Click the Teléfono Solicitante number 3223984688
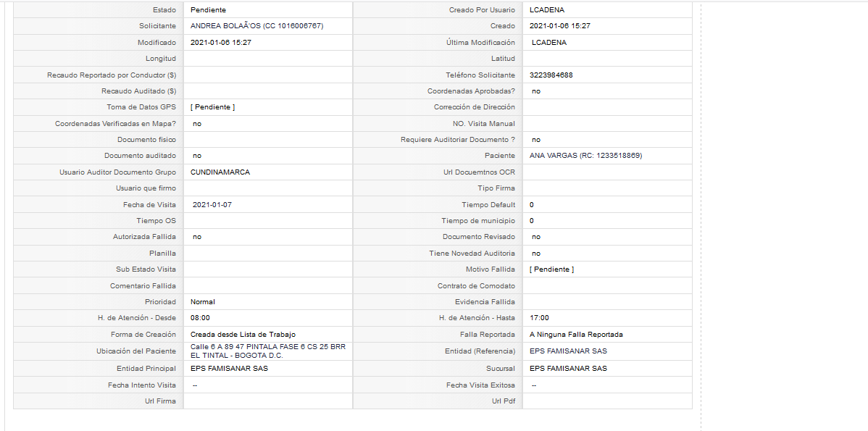Image resolution: width=868 pixels, height=431 pixels. (x=551, y=75)
